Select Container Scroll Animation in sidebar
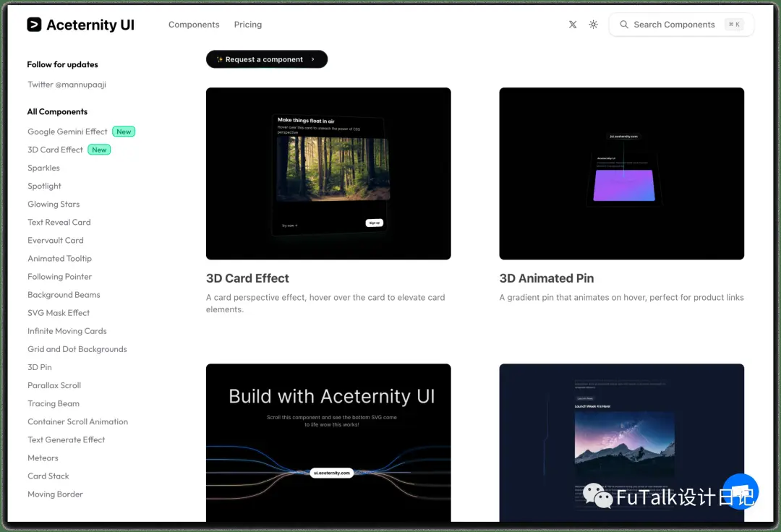Screen dimensions: 781x532 pos(77,421)
